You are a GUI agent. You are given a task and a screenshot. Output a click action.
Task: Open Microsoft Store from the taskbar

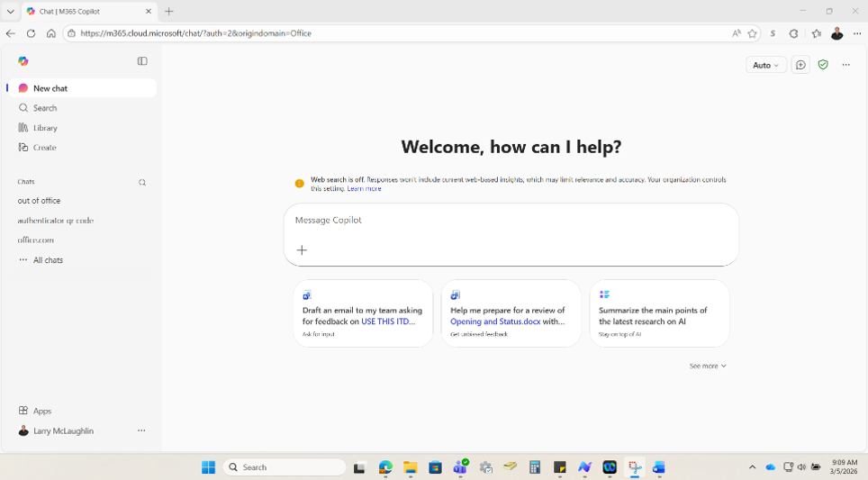point(435,467)
